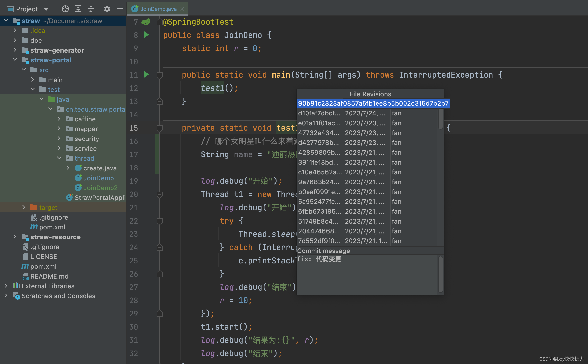Click the Commit message pane scrollbar

(441, 274)
